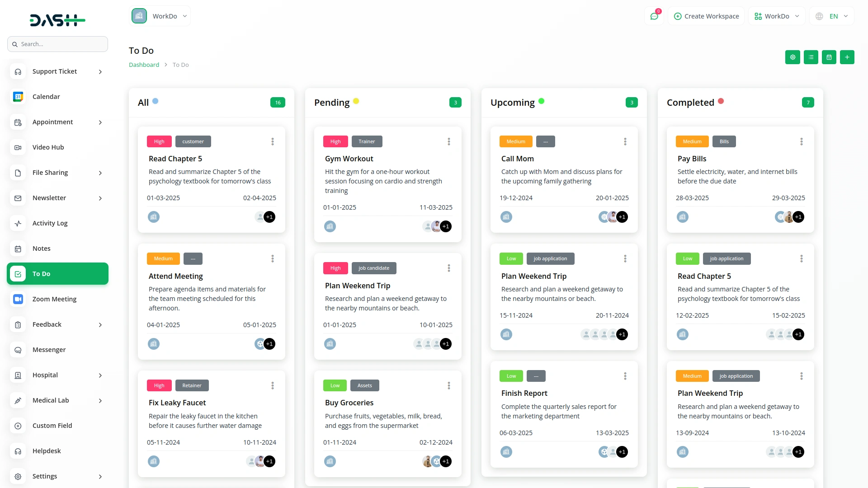The height and width of the screenshot is (488, 868).
Task: Click the Create Workspace button
Action: point(706,16)
